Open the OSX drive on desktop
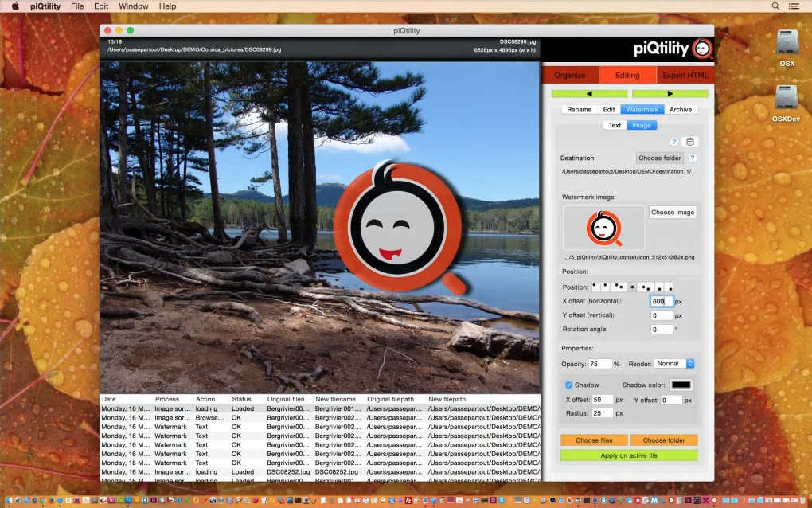Image resolution: width=812 pixels, height=508 pixels. [x=787, y=48]
